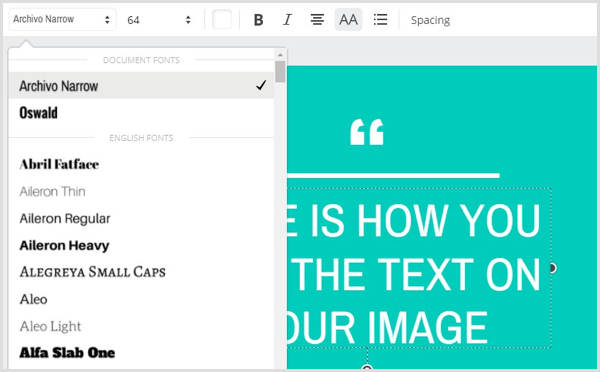Change text alignment with center-align icon
Viewport: 600px width, 372px height.
(x=317, y=20)
